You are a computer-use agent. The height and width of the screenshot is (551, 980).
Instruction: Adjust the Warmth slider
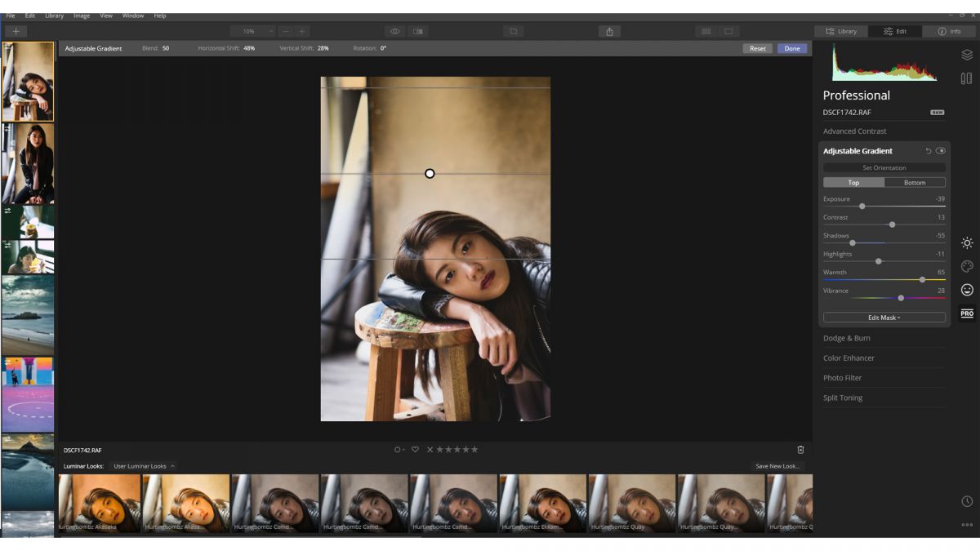point(884,279)
